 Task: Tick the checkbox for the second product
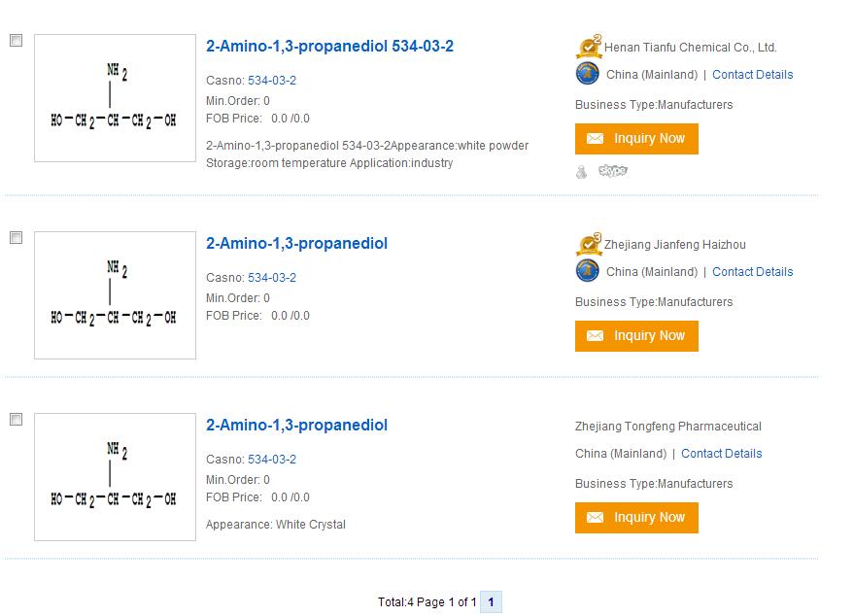[x=16, y=238]
